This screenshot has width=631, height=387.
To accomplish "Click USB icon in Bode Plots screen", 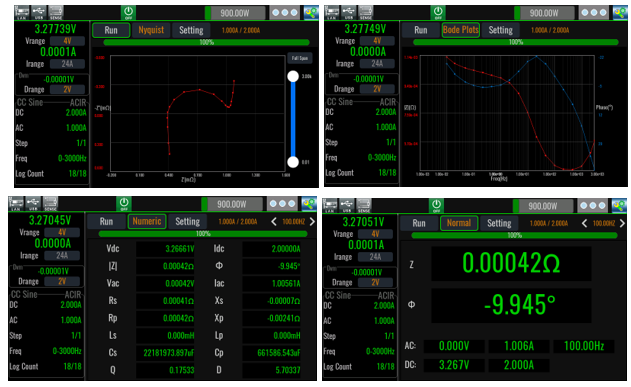I will 348,12.
